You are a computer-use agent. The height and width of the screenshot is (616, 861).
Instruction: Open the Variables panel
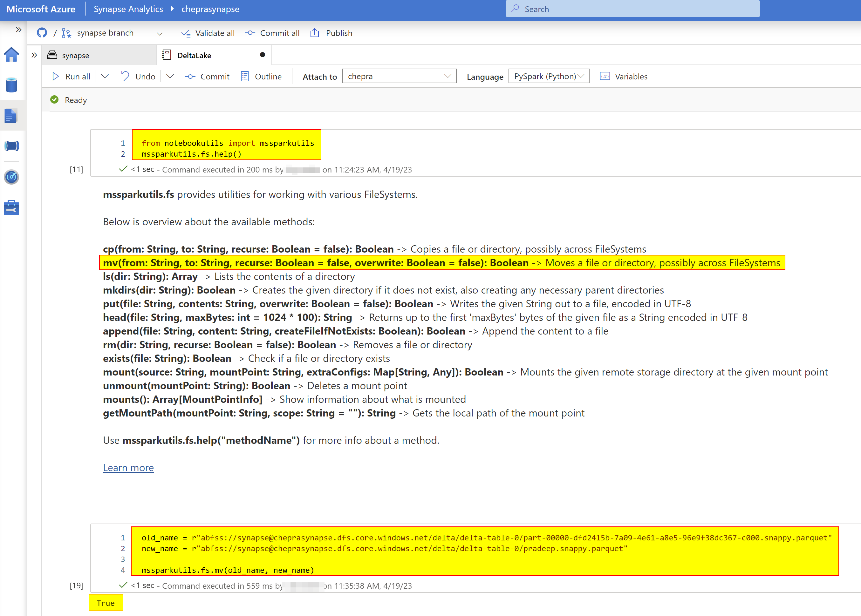(624, 77)
